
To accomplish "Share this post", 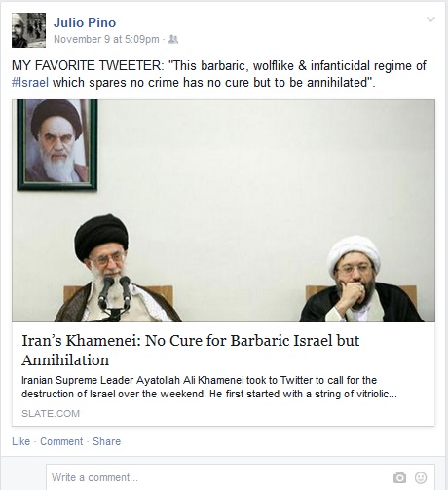I will click(107, 441).
